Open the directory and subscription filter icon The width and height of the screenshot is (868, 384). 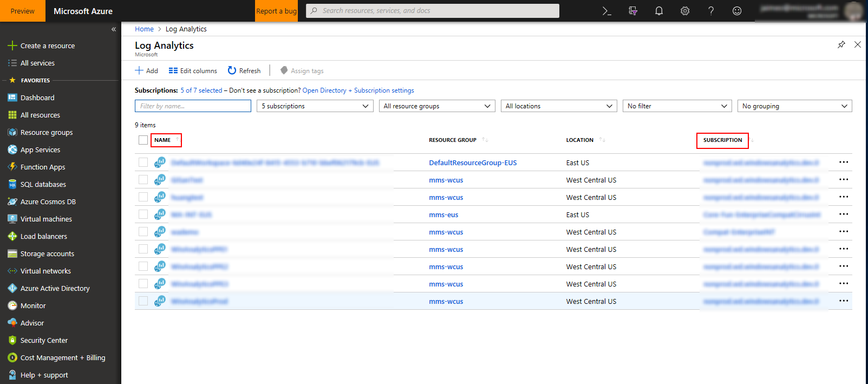point(633,11)
